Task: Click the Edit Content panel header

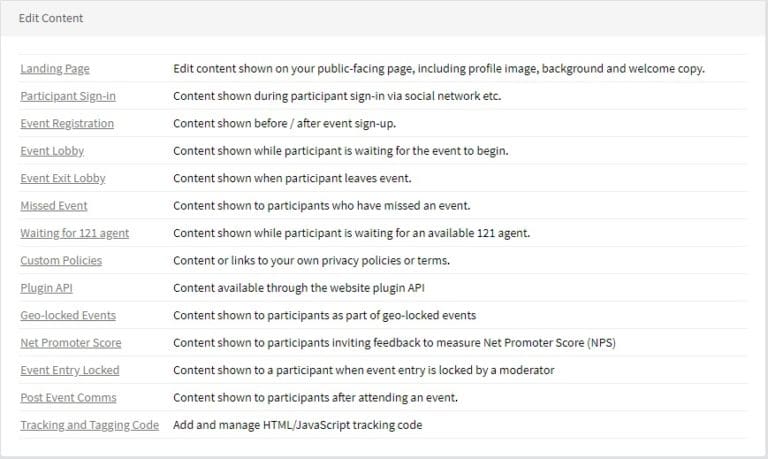Action: [384, 18]
